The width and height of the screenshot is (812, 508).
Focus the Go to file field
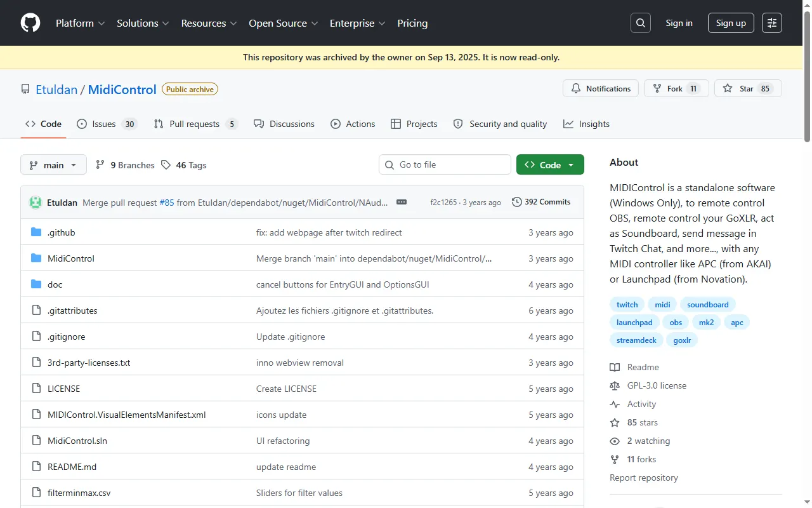pos(445,164)
